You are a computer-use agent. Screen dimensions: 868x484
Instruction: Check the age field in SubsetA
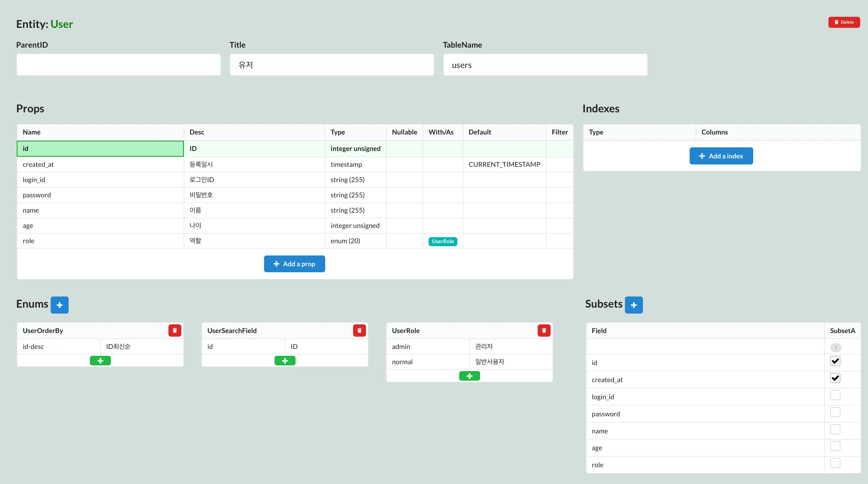pos(835,446)
